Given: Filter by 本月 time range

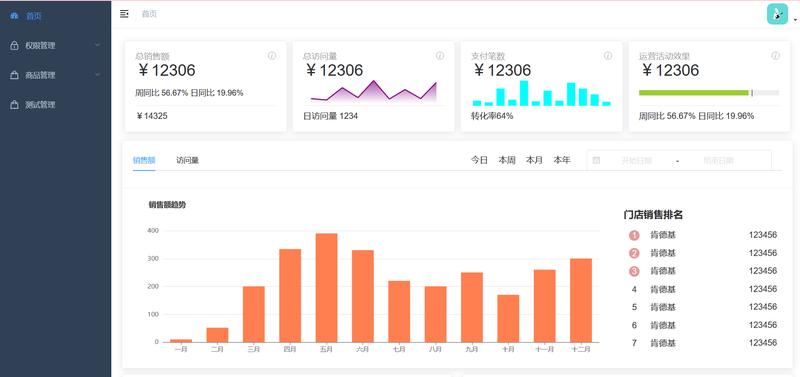Looking at the screenshot, I should [x=534, y=160].
